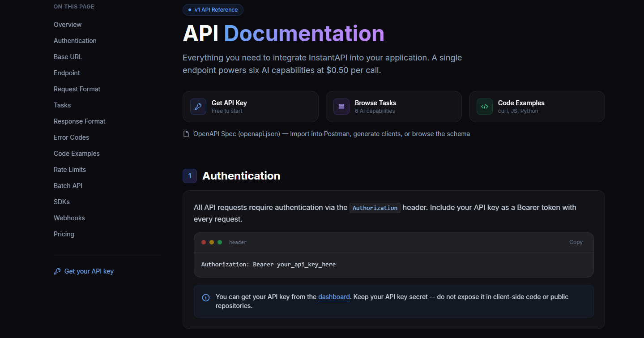
Task: Jump to Authentication in the sidebar
Action: tap(75, 41)
